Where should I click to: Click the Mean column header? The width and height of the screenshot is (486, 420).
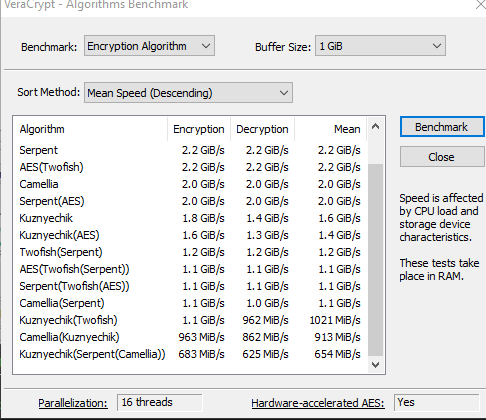coord(330,129)
